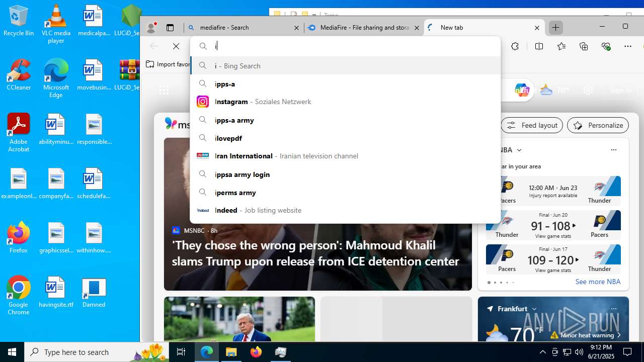The height and width of the screenshot is (362, 644).
Task: Select the Google Chrome desktop icon
Action: 19,295
